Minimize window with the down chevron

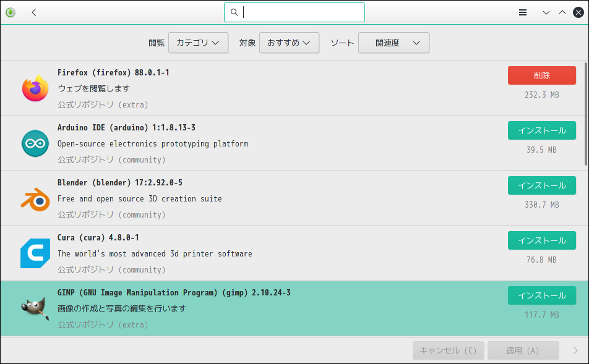click(x=546, y=12)
